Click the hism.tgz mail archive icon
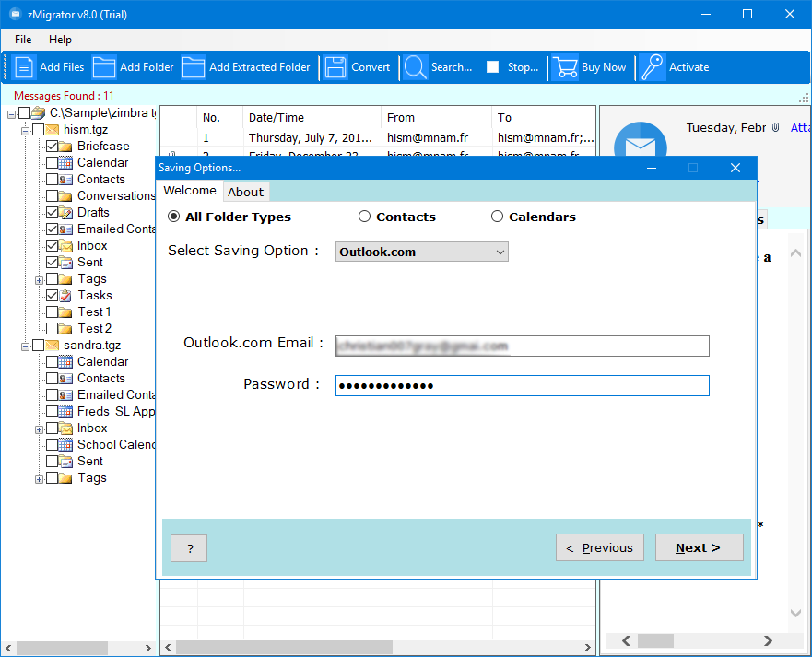The width and height of the screenshot is (812, 657). pos(52,129)
